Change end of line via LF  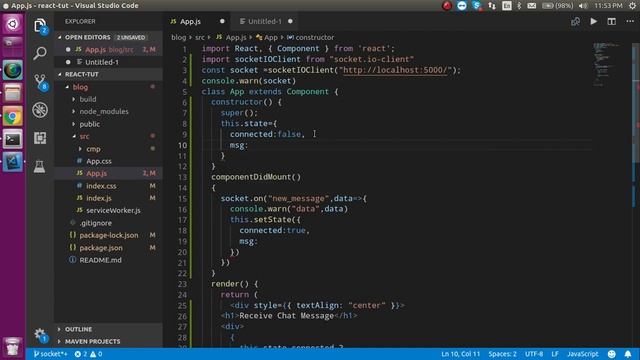pos(555,354)
